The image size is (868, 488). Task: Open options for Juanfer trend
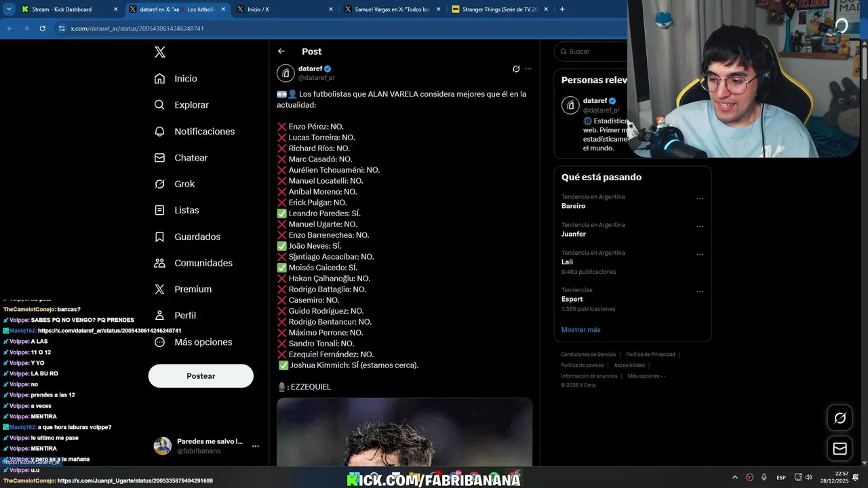(x=700, y=226)
